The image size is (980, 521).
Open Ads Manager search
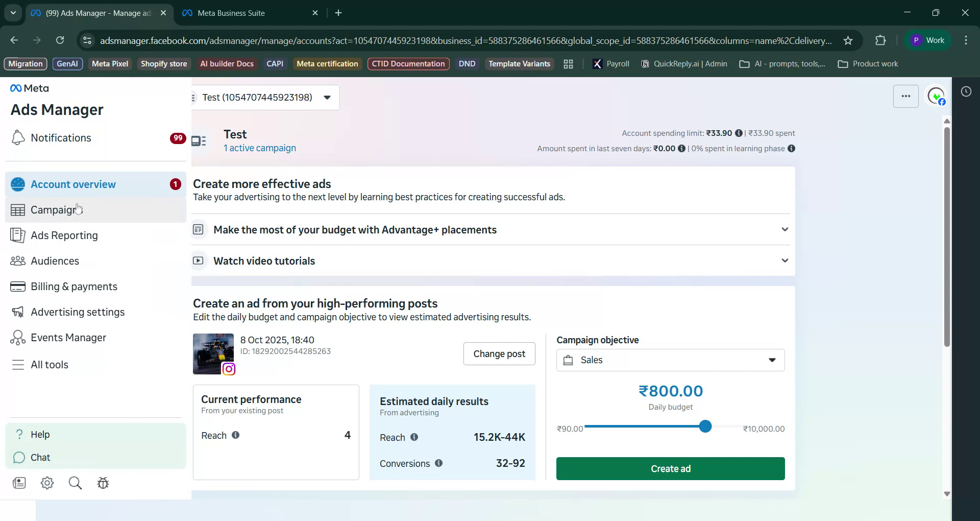(x=75, y=483)
